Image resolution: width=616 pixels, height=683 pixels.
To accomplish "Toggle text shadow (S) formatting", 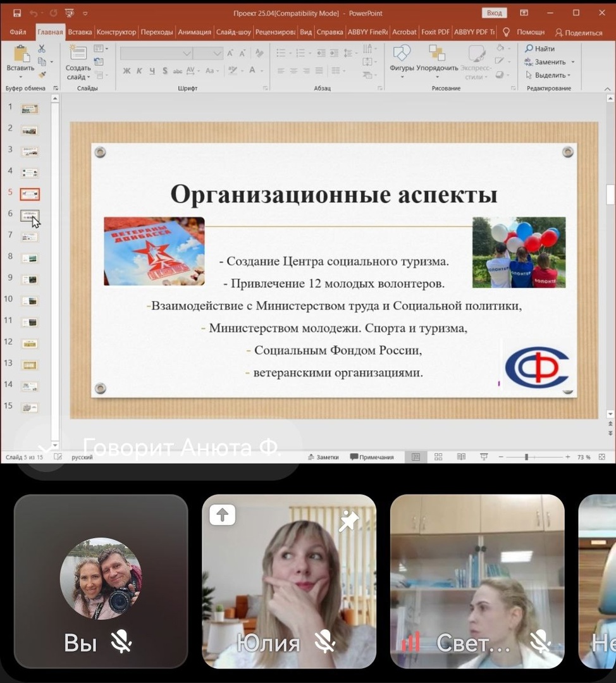I will [x=164, y=71].
